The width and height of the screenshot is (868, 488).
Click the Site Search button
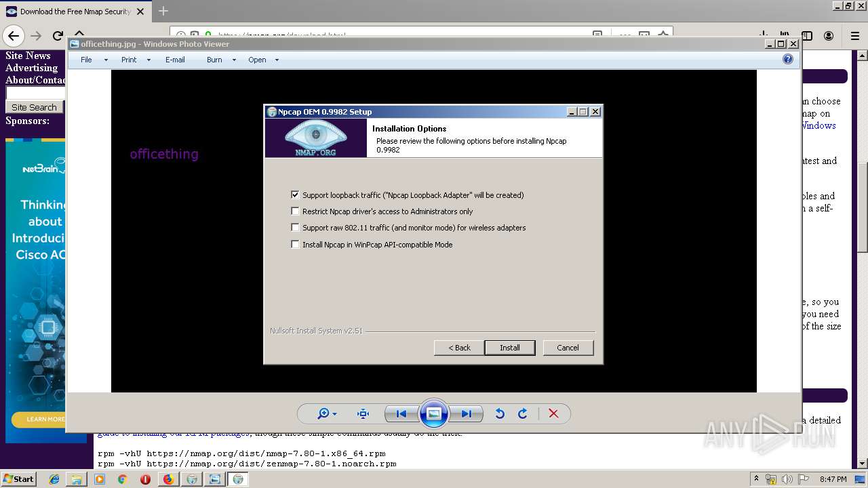click(34, 107)
